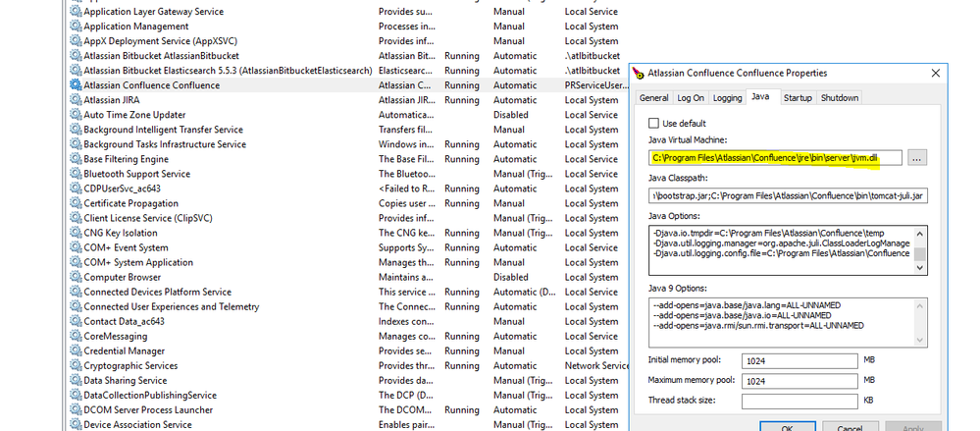Click the Java Options scrollbar thumb
The height and width of the screenshot is (431, 980).
coord(920,254)
